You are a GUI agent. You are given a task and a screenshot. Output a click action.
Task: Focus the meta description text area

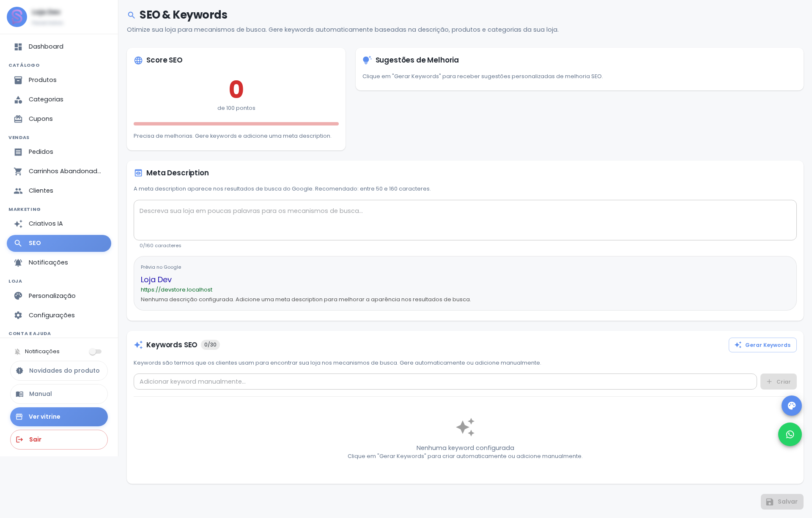click(x=465, y=220)
